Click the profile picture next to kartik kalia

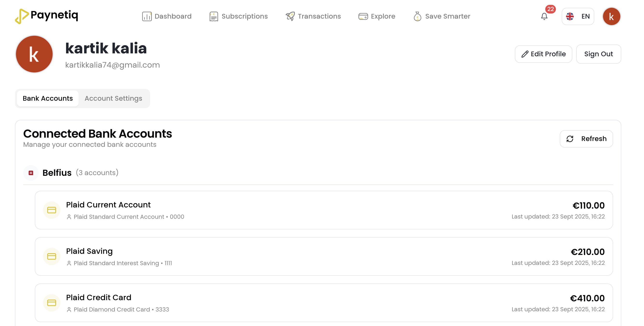34,54
